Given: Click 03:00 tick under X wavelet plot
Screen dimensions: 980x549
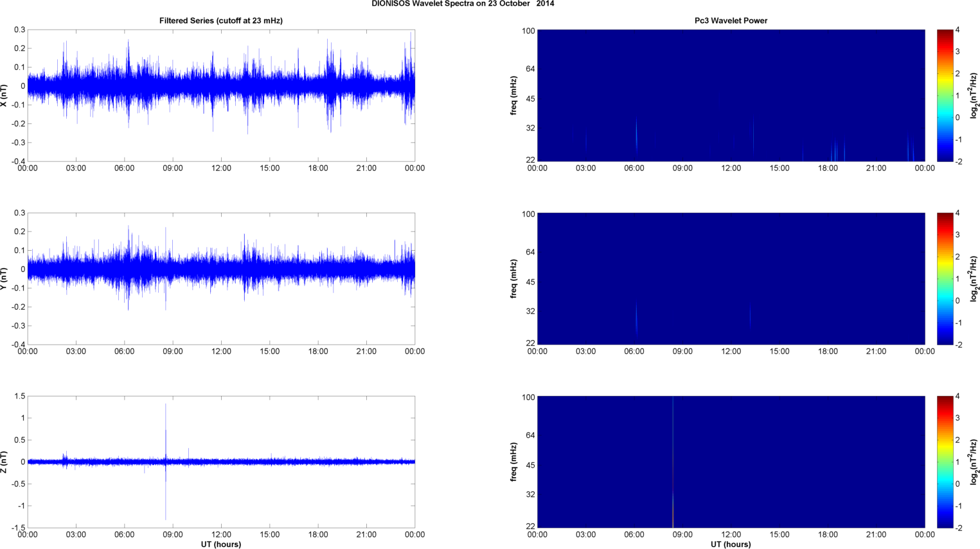Looking at the screenshot, I should [585, 168].
